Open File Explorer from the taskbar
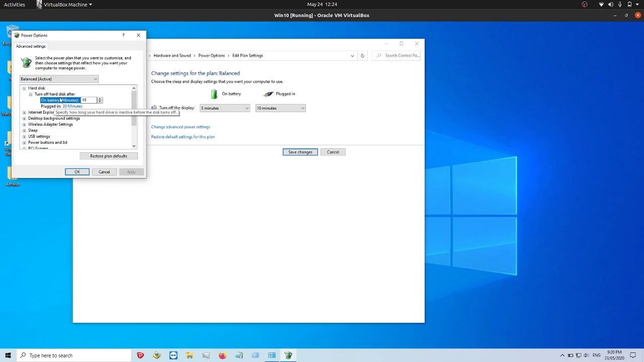The image size is (644, 362). pyautogui.click(x=190, y=355)
